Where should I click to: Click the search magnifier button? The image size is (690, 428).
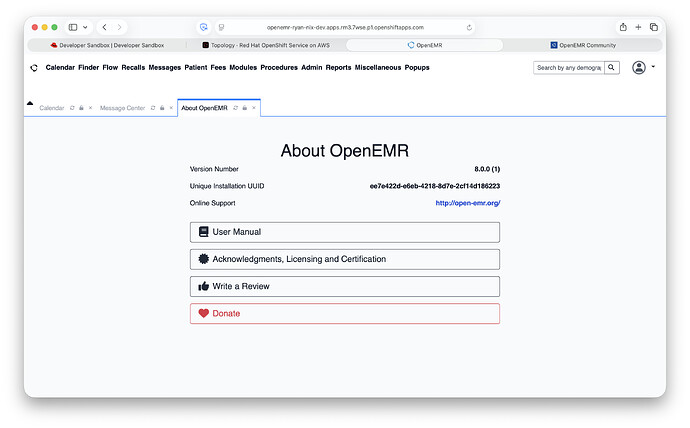[x=611, y=68]
